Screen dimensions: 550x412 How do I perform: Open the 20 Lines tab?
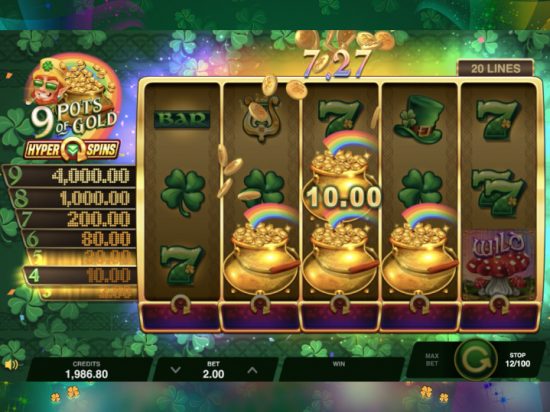[496, 68]
